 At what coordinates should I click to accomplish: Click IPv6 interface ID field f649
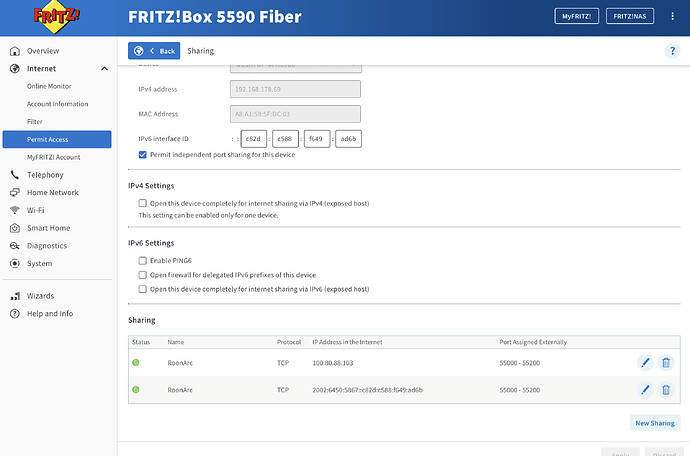(316, 139)
